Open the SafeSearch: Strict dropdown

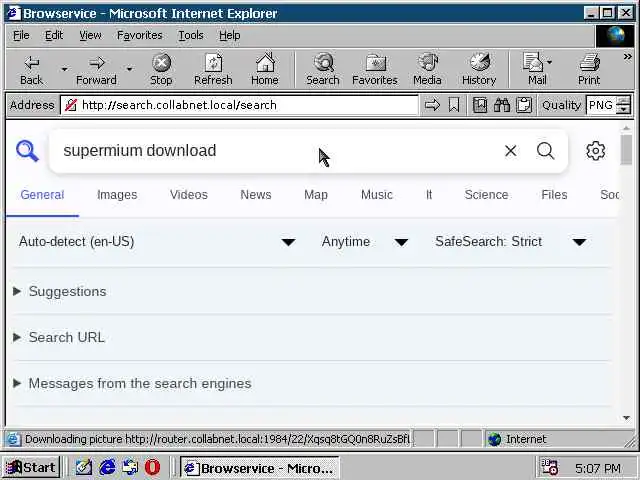[511, 242]
